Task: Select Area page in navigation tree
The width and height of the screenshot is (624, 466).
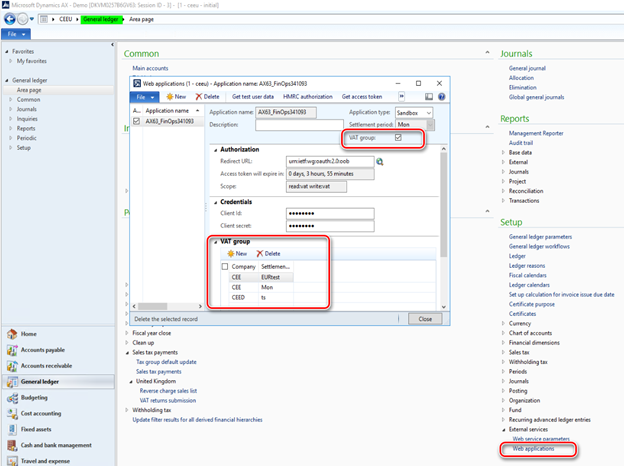Action: point(29,90)
